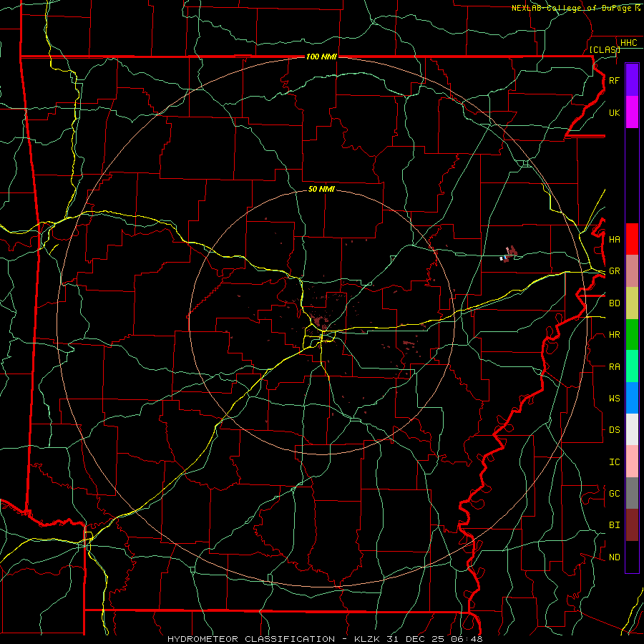This screenshot has height=644, width=644.
Task: Click the brown BI legend color swatch
Action: coord(632,525)
